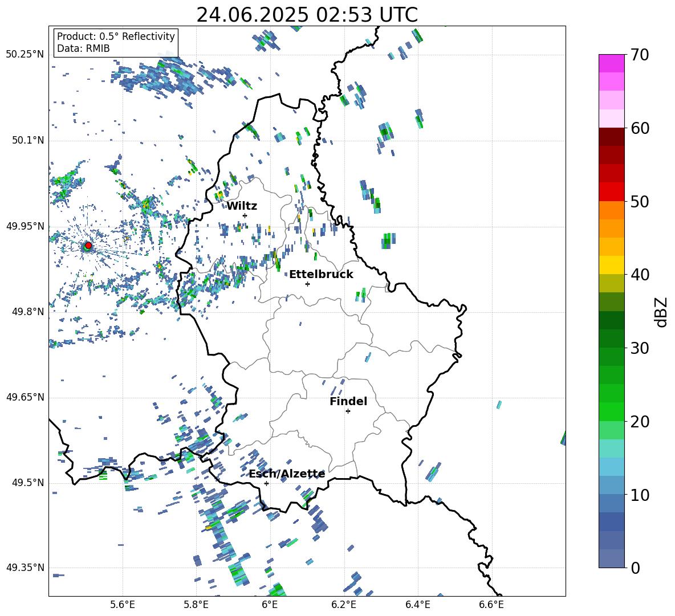Click the magenta top segment of colorbar
675x616 pixels.
(611, 63)
